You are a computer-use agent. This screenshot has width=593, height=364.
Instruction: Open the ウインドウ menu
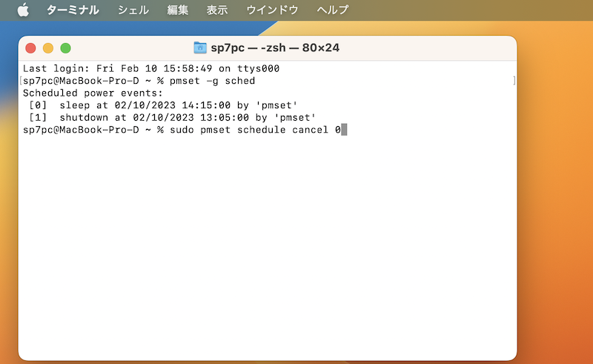point(272,10)
